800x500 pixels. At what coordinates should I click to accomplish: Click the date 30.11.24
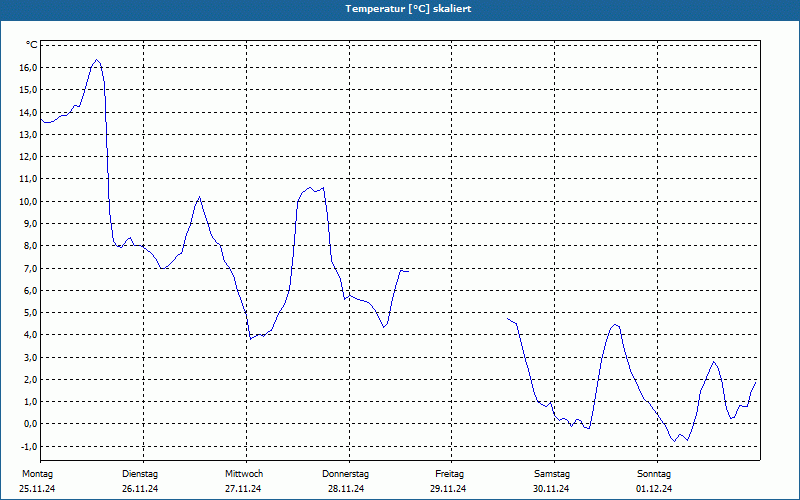551,489
